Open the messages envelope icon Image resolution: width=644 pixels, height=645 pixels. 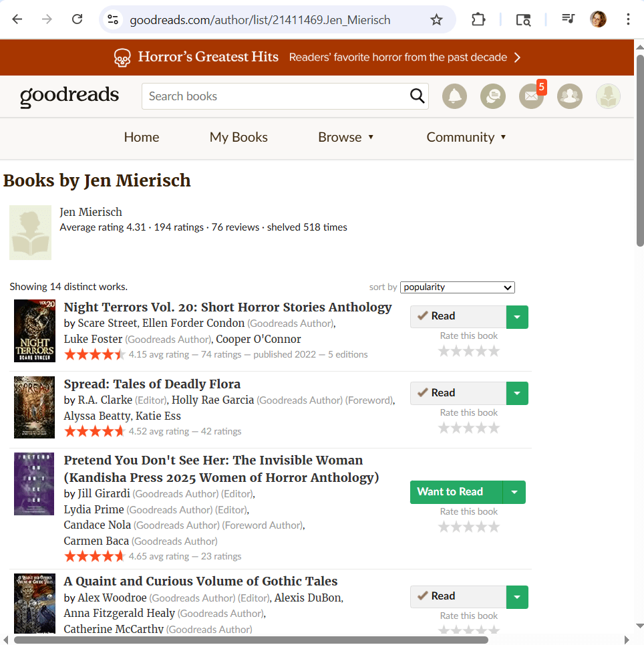click(531, 96)
